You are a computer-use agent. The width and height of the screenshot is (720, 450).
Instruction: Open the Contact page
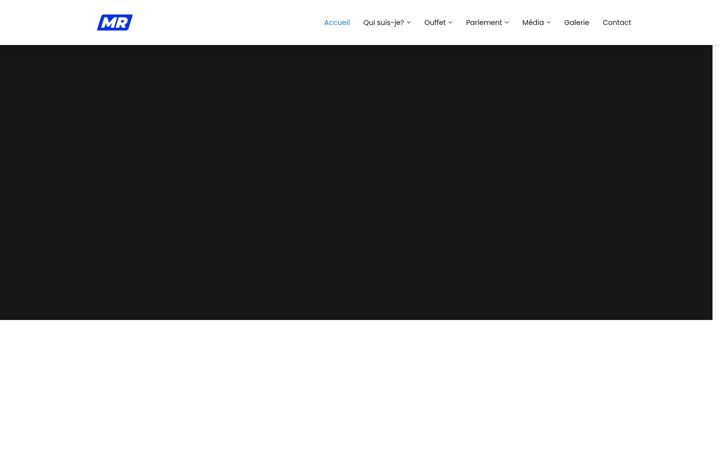click(617, 22)
